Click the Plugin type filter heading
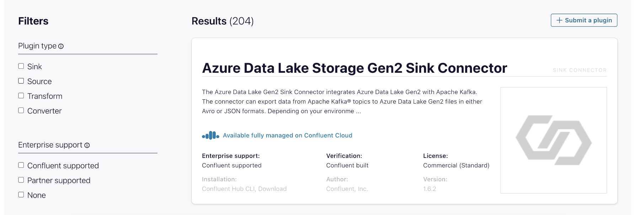Viewport: 644px width, 215px height. (37, 46)
